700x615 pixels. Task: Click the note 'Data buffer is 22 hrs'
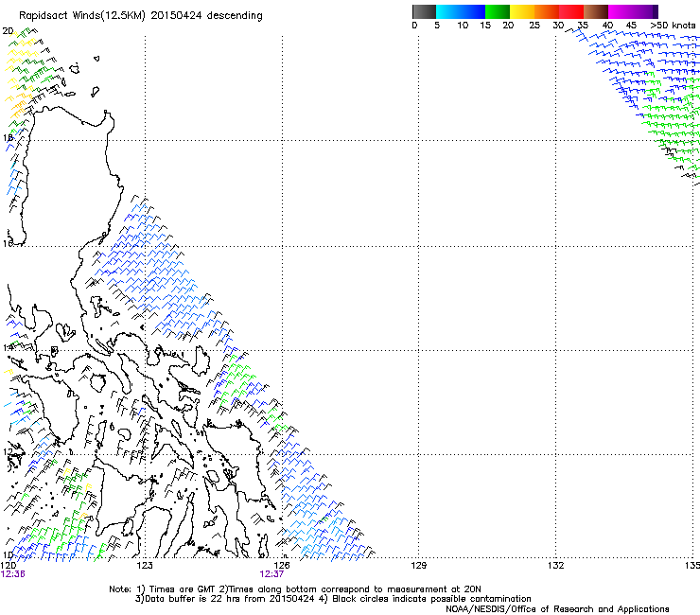coord(193,599)
